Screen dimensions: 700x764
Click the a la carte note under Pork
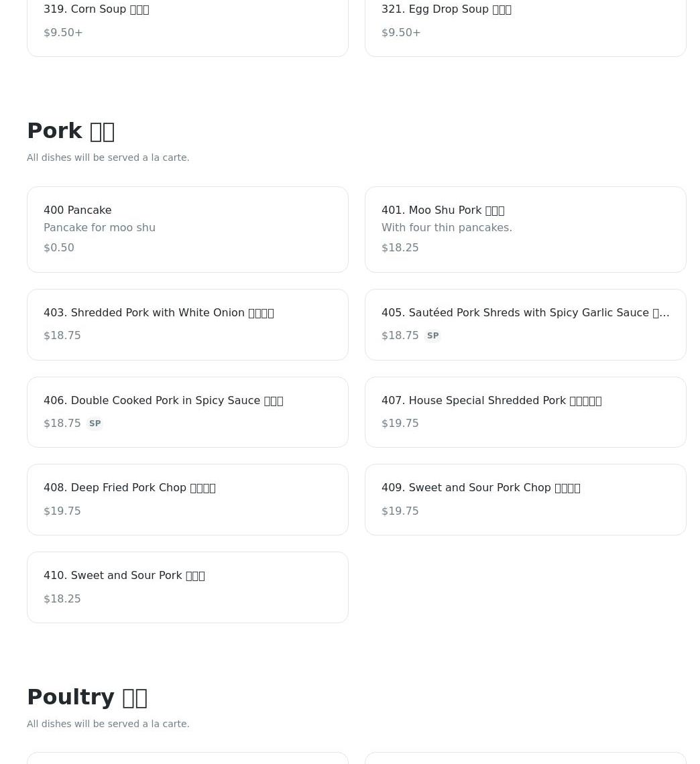pos(108,157)
